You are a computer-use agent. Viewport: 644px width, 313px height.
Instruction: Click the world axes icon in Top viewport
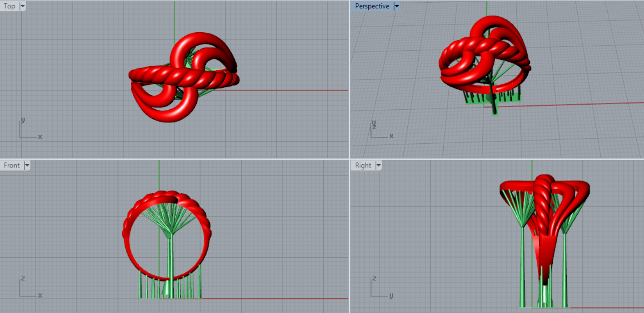click(x=27, y=131)
